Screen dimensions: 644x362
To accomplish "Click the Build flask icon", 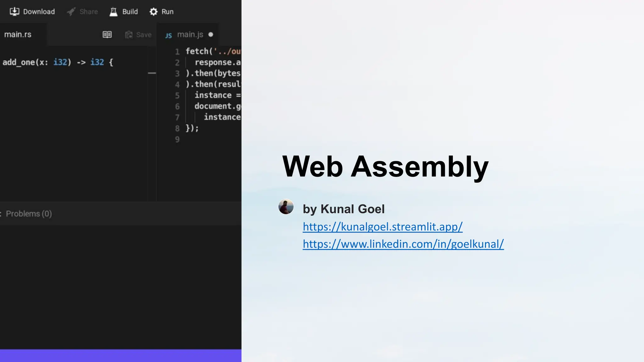I will tap(114, 12).
